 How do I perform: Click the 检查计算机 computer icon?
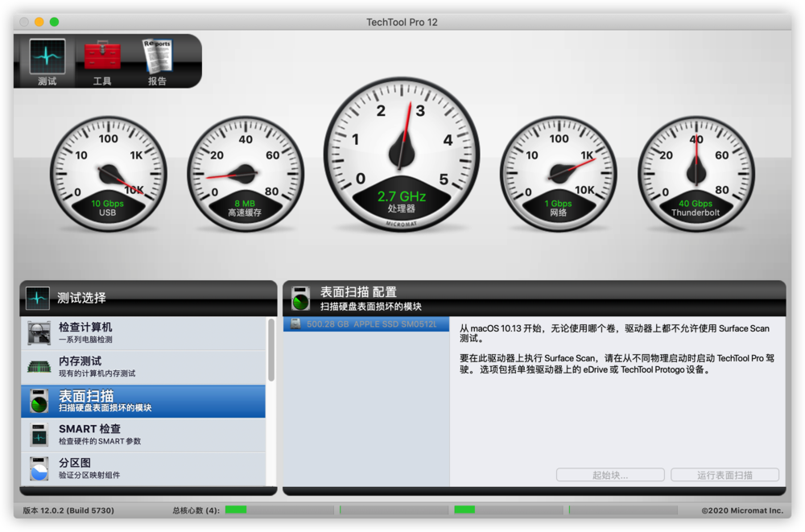[39, 332]
